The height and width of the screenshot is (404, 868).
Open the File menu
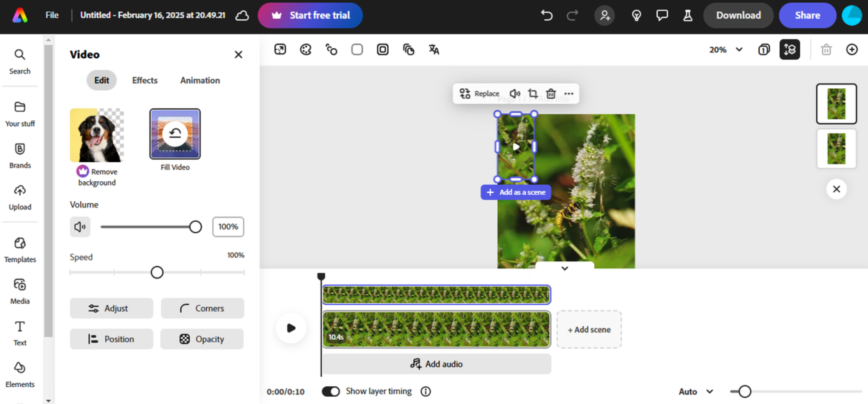(52, 15)
